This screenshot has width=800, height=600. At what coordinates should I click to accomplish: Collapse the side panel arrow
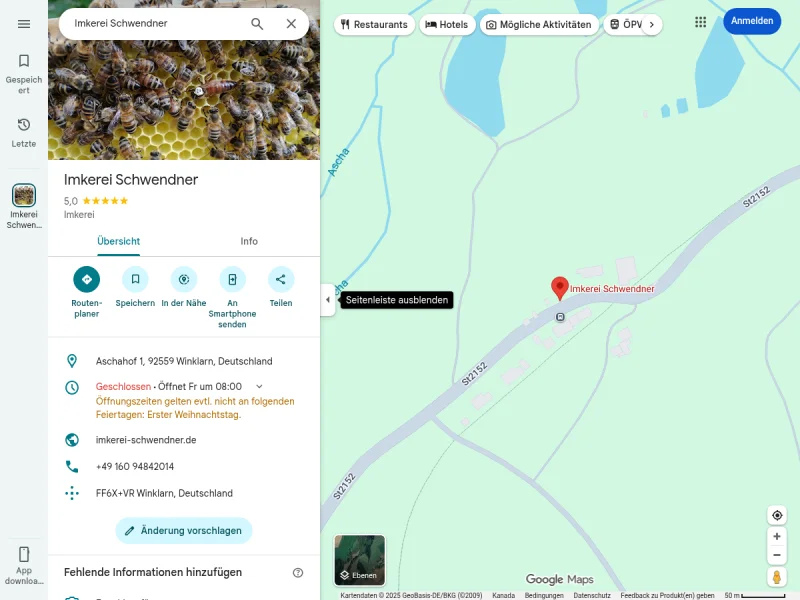click(327, 300)
